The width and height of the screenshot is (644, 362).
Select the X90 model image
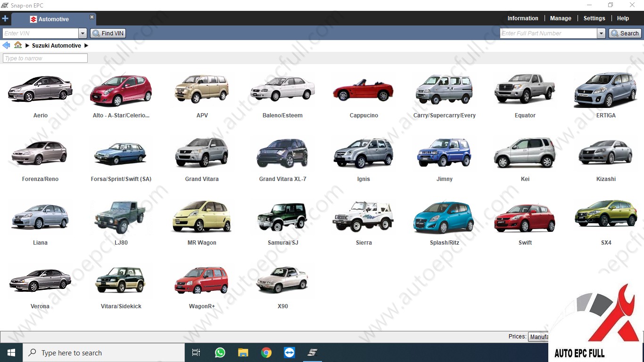(282, 280)
